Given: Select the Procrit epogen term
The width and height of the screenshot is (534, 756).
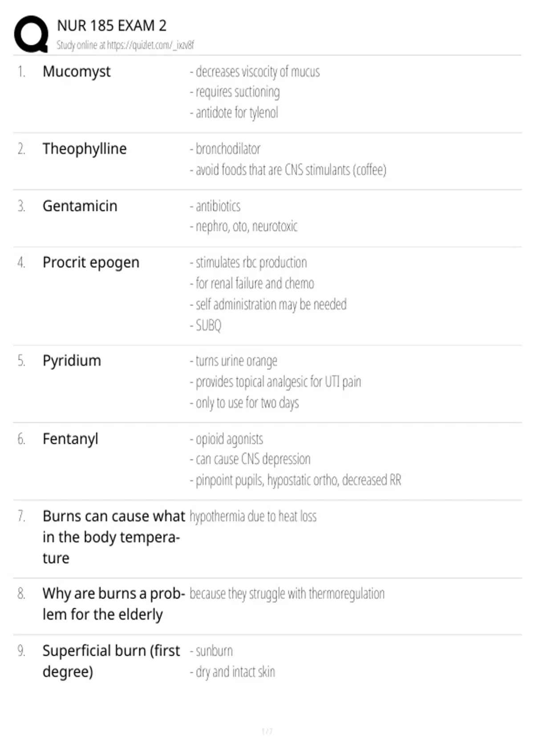Looking at the screenshot, I should (91, 263).
